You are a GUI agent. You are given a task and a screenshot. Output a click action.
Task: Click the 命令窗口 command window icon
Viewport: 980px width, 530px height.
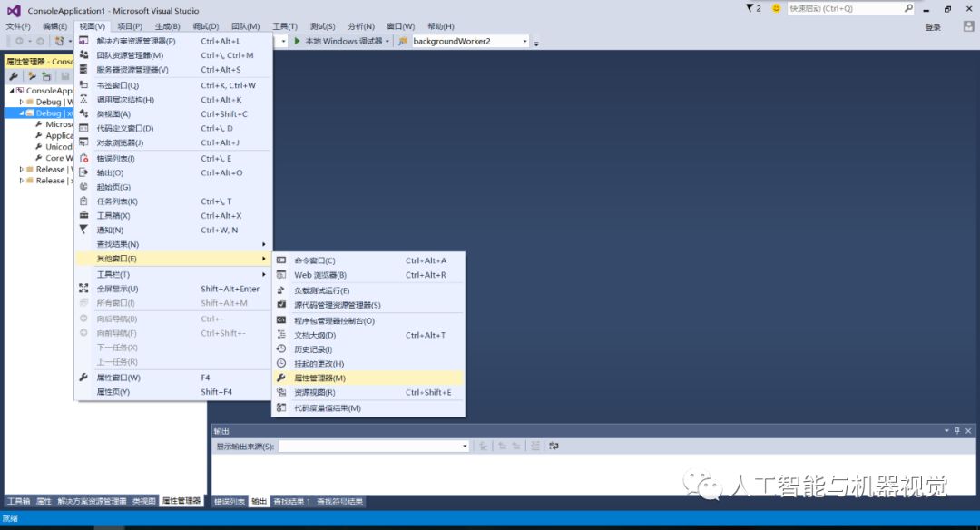click(x=281, y=260)
